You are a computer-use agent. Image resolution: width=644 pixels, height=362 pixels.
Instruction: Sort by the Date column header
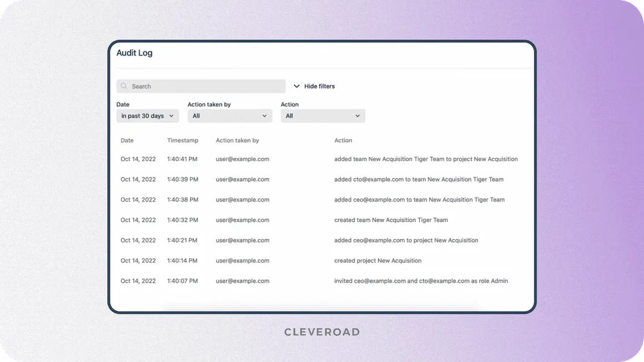click(127, 141)
